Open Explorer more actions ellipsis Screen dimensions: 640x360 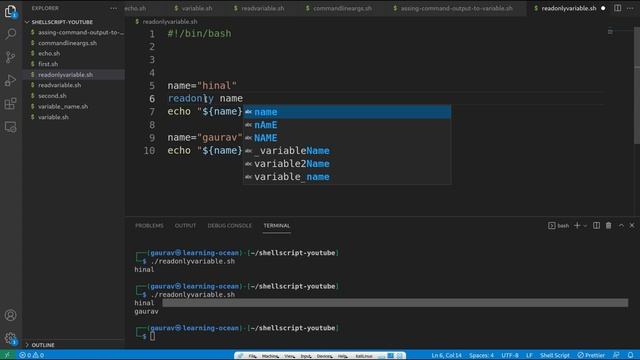coord(113,8)
